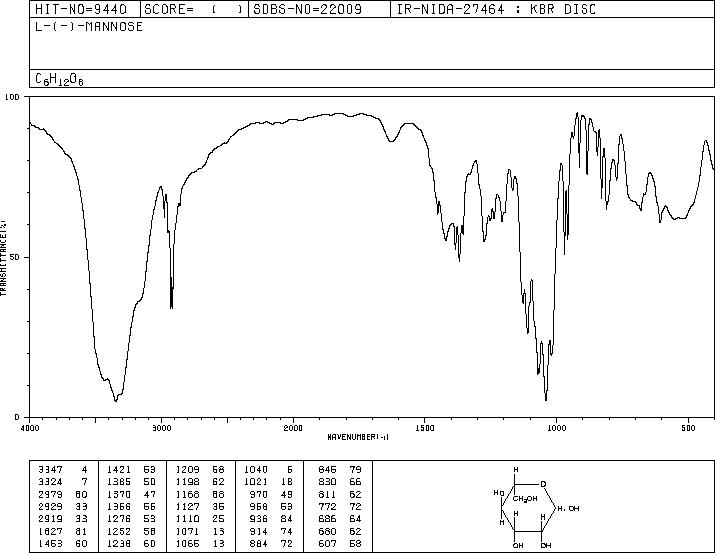Select peak table entry 2979
The height and width of the screenshot is (553, 715).
click(63, 494)
